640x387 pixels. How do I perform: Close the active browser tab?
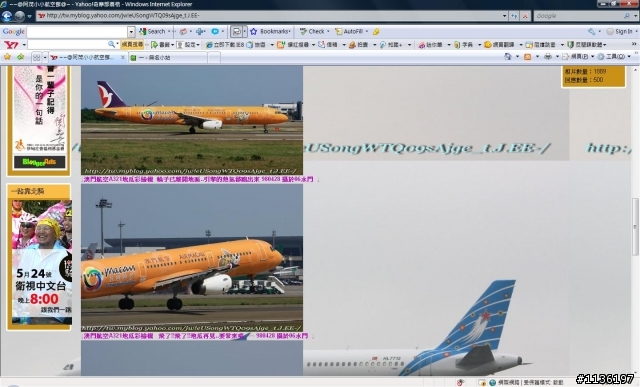122,58
